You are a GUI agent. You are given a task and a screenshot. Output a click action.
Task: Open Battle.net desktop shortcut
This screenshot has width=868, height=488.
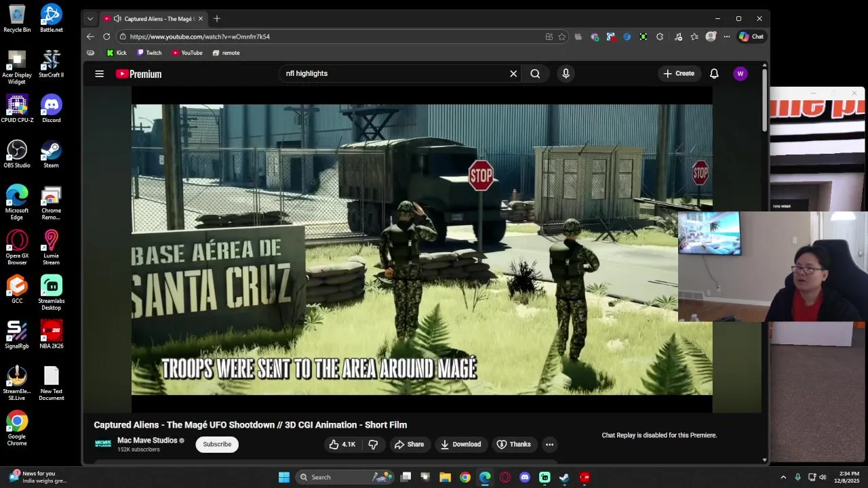[52, 18]
